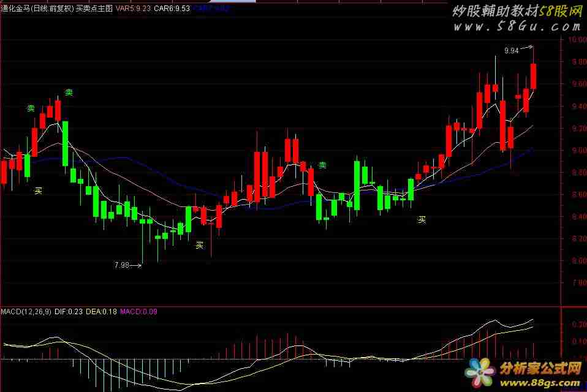This screenshot has height=392, width=587.
Task: Select the red candle marked with 9.94 high
Action: coord(533,76)
